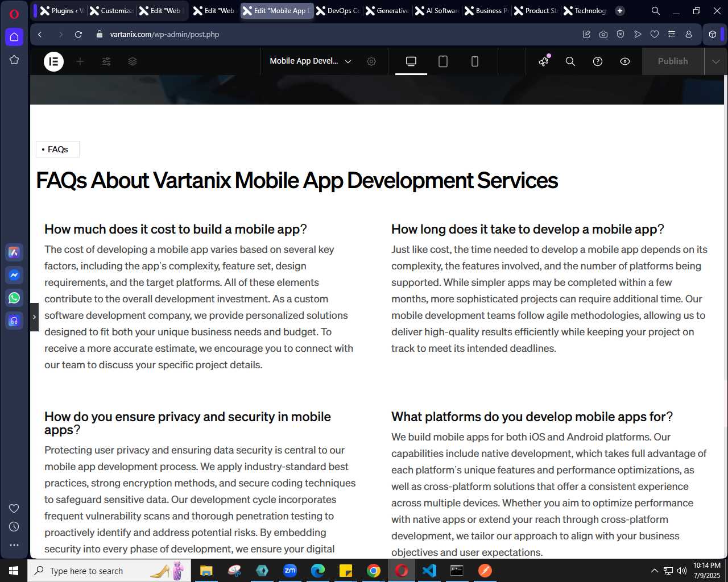This screenshot has height=582, width=728.
Task: Open Opera bookmarks star in sidebar
Action: (x=14, y=60)
